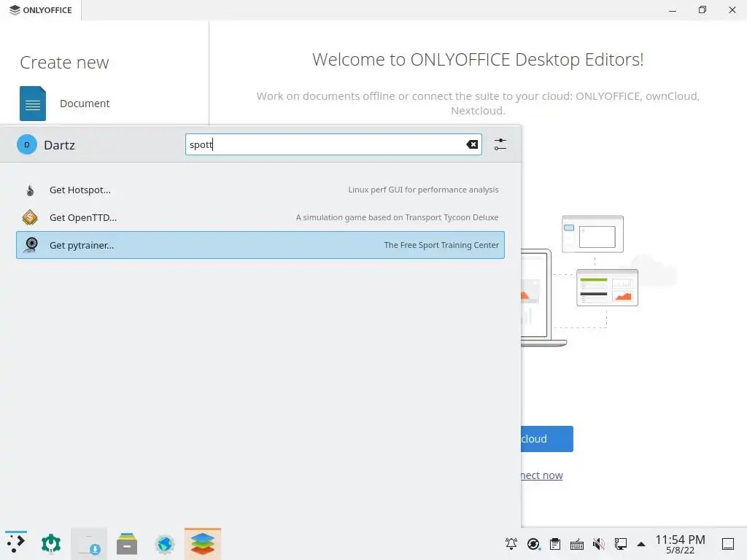The image size is (747, 560).
Task: Open the Plasma application launcher
Action: point(16,543)
